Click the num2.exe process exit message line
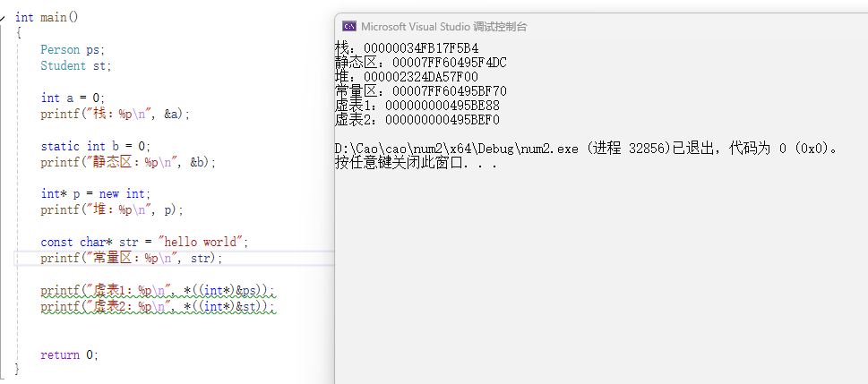This screenshot has height=384, width=868. (x=589, y=149)
